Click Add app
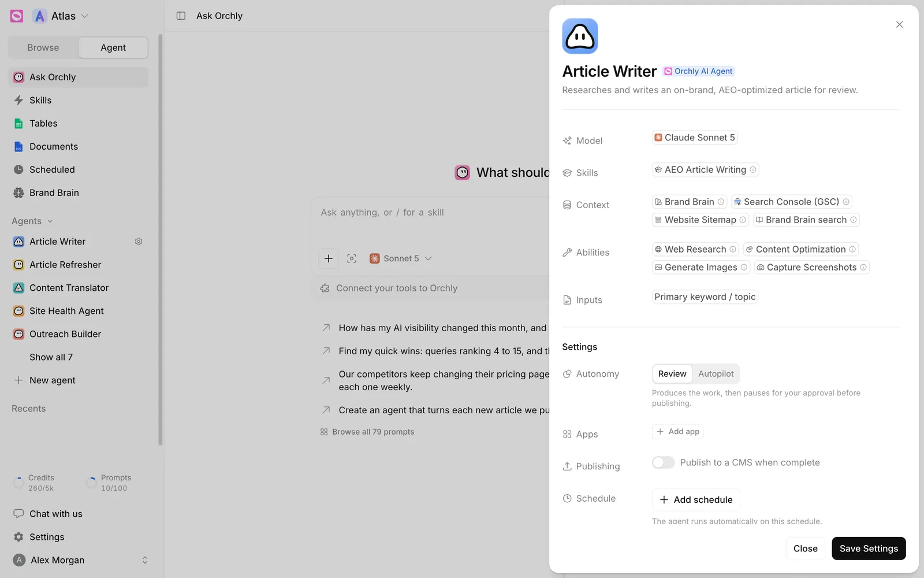 [x=678, y=432]
